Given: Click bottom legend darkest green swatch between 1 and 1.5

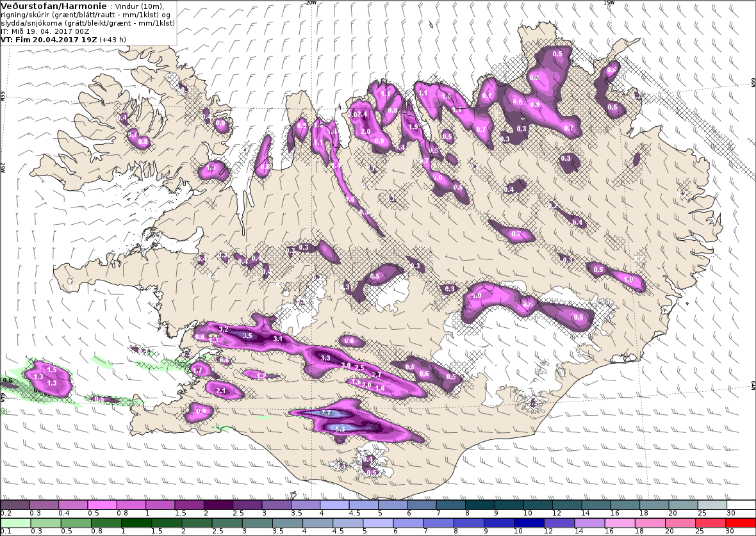Looking at the screenshot, I should point(136,523).
